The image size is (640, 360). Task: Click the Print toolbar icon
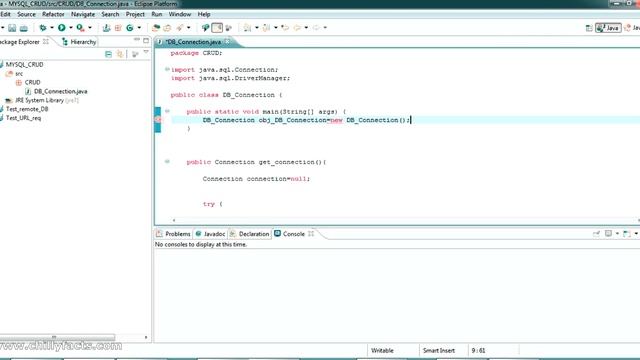pos(24,28)
